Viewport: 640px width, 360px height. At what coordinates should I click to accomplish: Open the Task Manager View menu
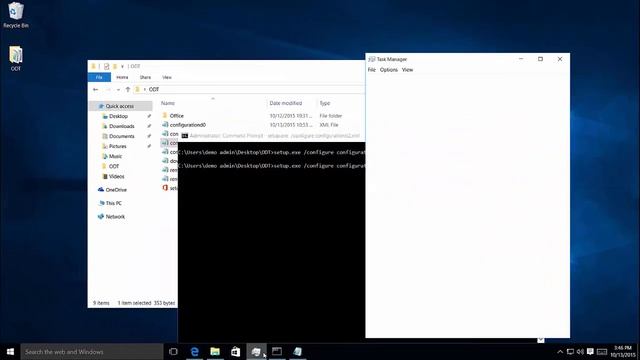(407, 70)
